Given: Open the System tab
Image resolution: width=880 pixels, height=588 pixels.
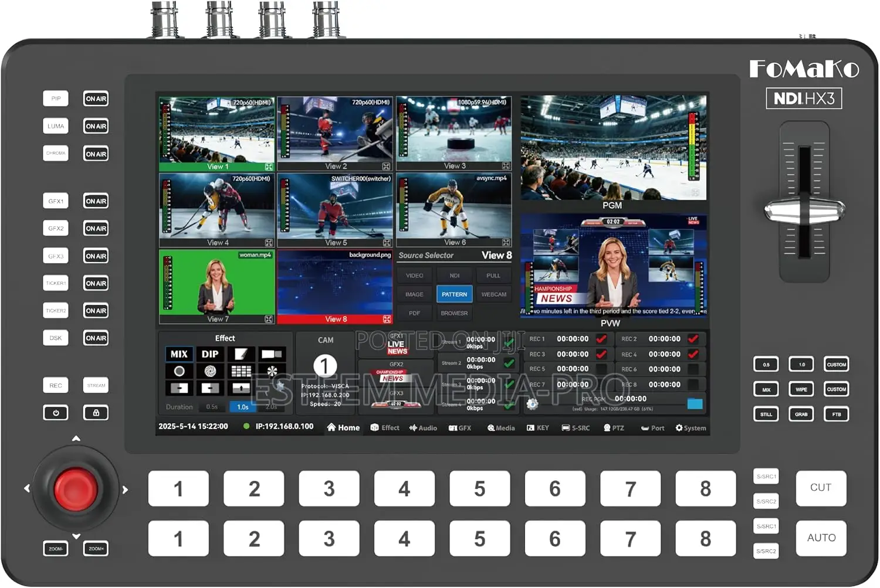Looking at the screenshot, I should pyautogui.click(x=691, y=428).
